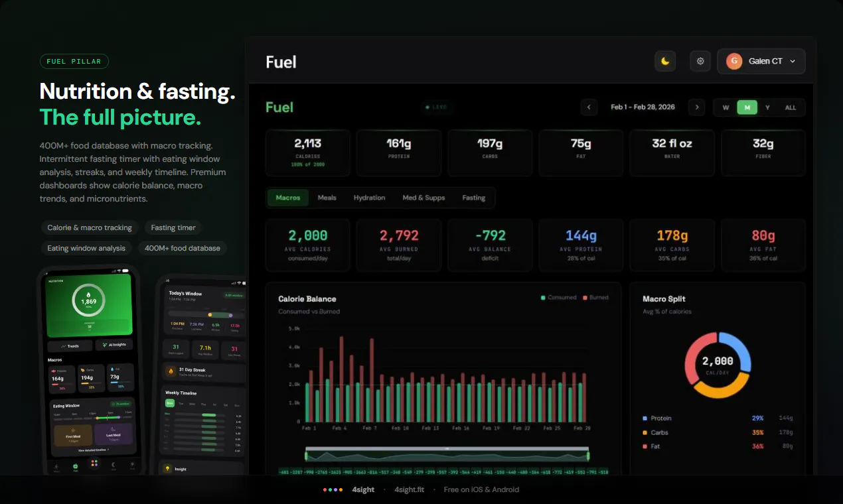
Task: Tap the AI Insights sparkle icon on the phone
Action: (x=104, y=345)
